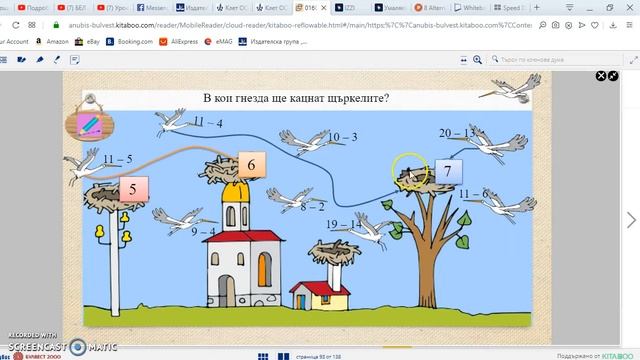Click the empty nest on the small house
This screenshot has width=640, height=360.
click(334, 252)
